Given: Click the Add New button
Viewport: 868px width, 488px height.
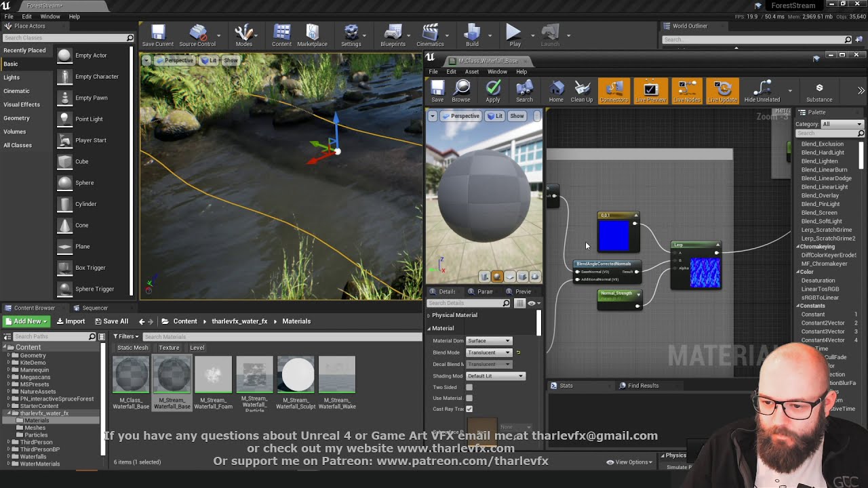Looking at the screenshot, I should pos(26,321).
